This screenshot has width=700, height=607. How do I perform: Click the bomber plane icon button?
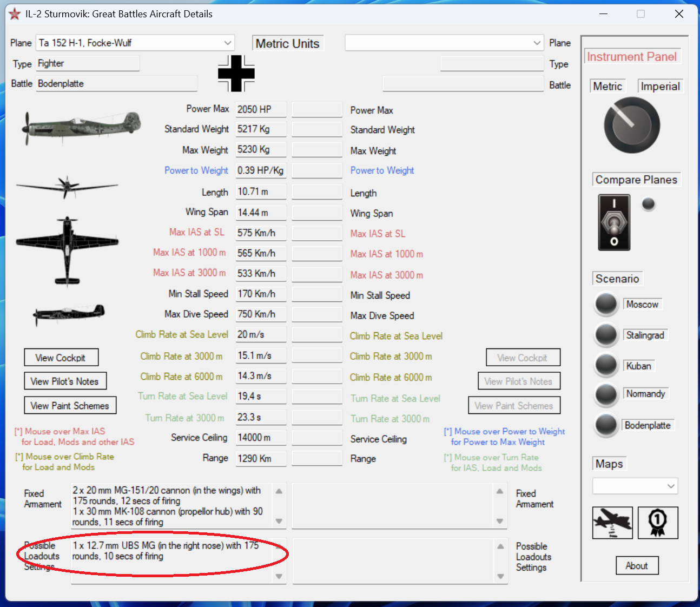[612, 523]
